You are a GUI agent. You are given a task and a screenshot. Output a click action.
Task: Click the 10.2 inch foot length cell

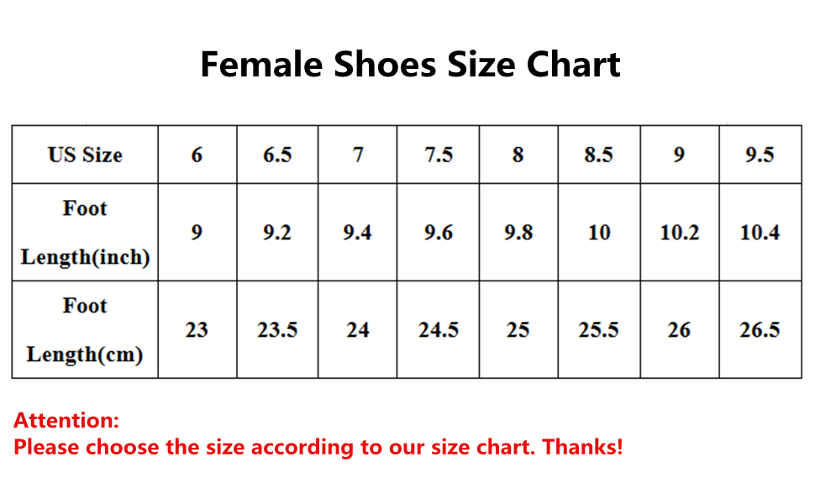tap(680, 232)
